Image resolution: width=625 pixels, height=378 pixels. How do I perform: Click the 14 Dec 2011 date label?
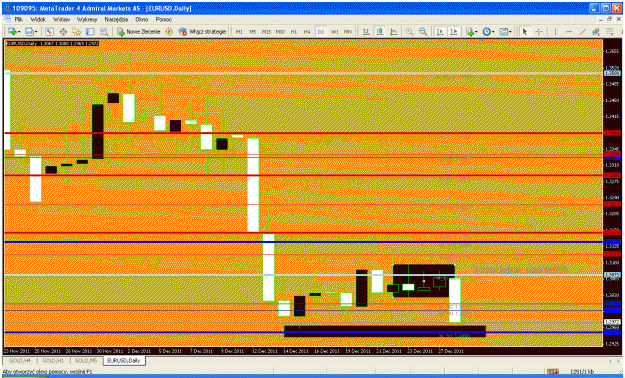tap(295, 351)
